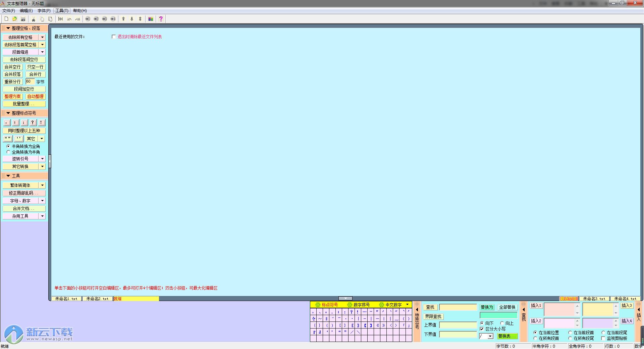
Task: Tidy exclamation marks with the ! punctuation button
Action: (x=42, y=122)
